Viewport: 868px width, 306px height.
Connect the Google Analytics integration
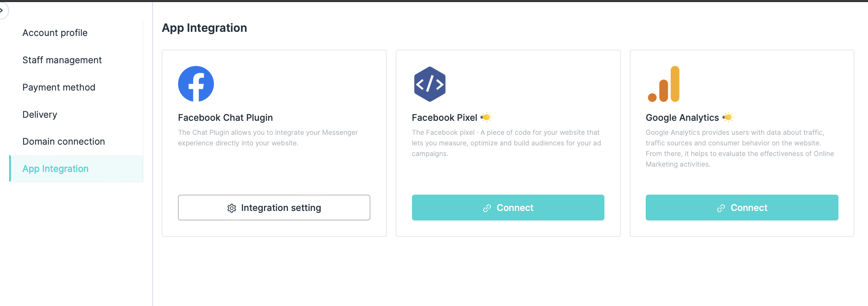[742, 208]
